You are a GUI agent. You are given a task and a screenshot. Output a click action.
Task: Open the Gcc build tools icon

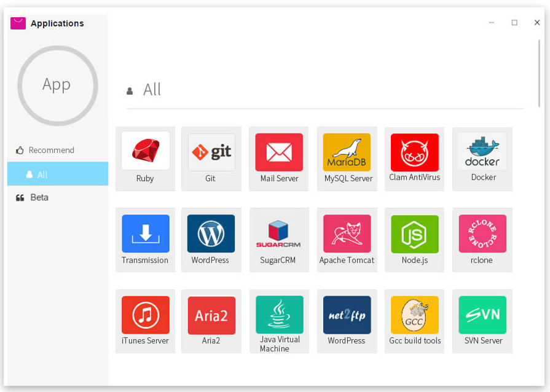415,315
